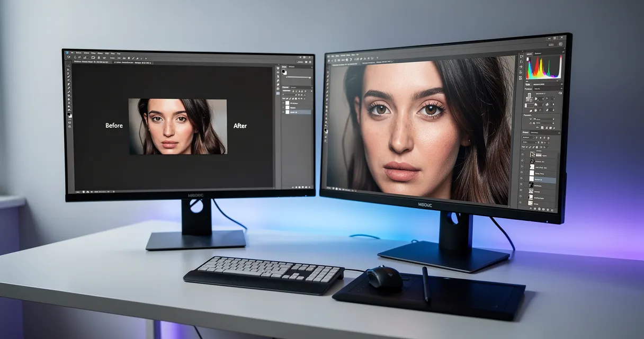
Task: Click the foreground color swatch in right monitor's toolbar
Action: pos(325,130)
